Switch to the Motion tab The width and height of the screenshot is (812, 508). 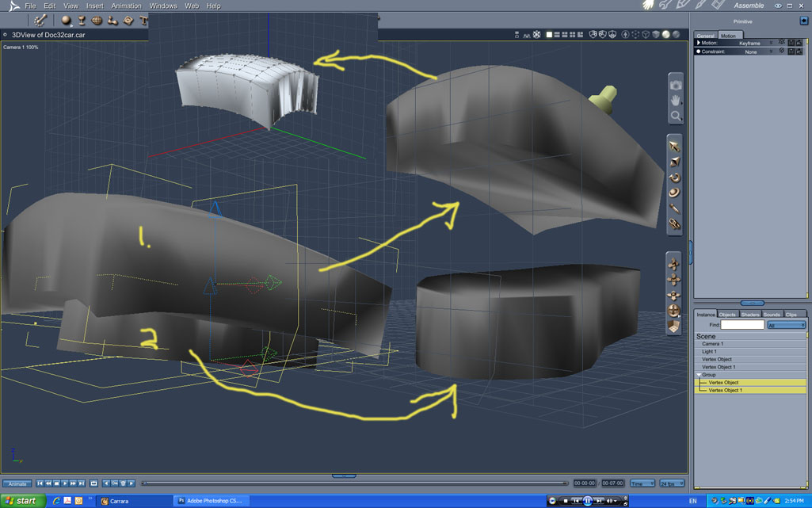point(728,36)
